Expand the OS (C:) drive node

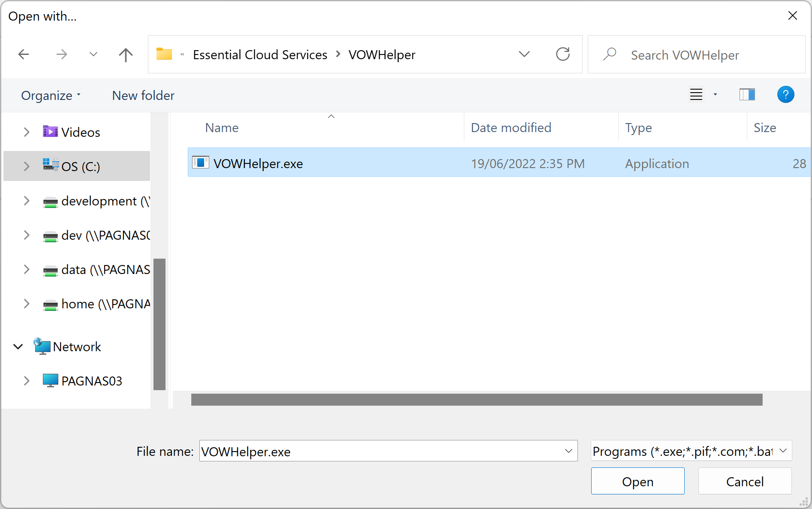pos(27,166)
